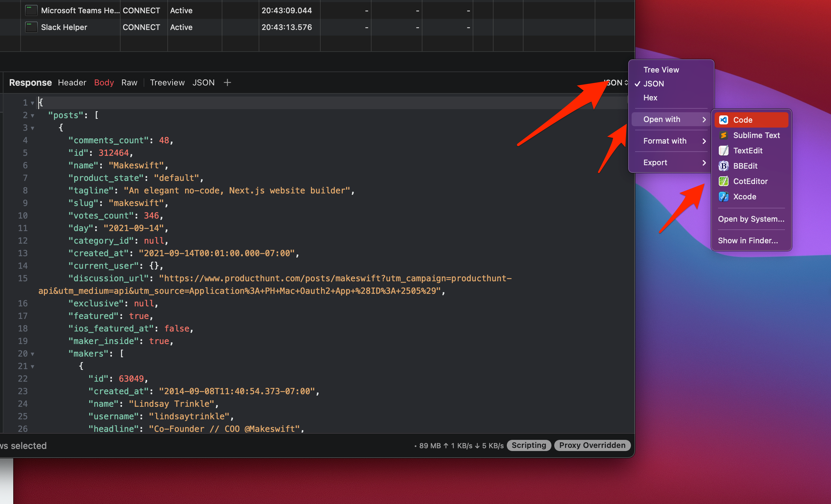Switch to the Body tab

click(104, 83)
